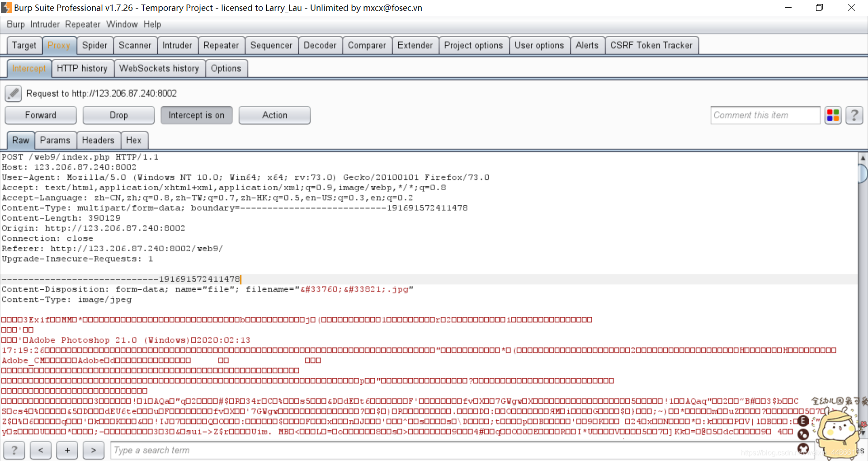This screenshot has height=461, width=868.
Task: Open the Burp menu
Action: pos(16,24)
